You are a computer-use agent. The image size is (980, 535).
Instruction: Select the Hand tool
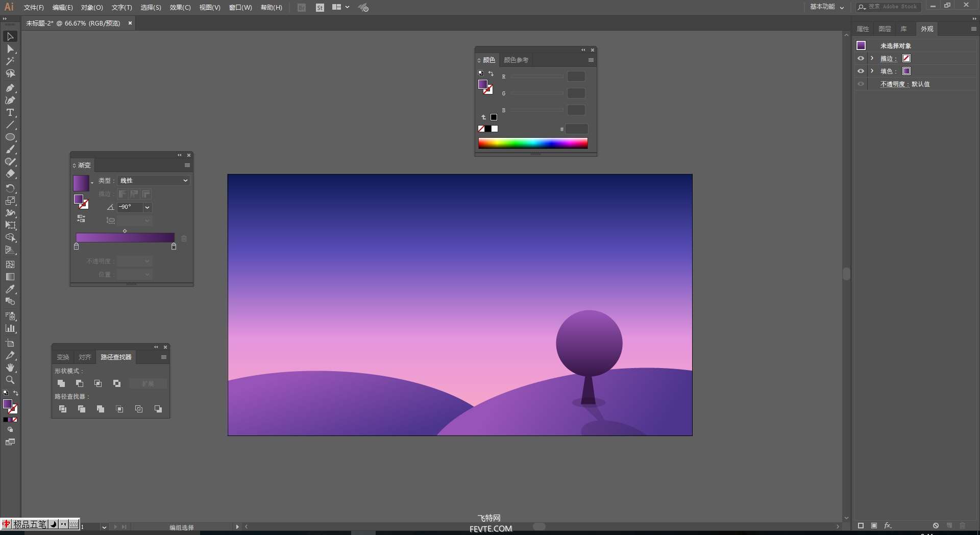tap(10, 368)
